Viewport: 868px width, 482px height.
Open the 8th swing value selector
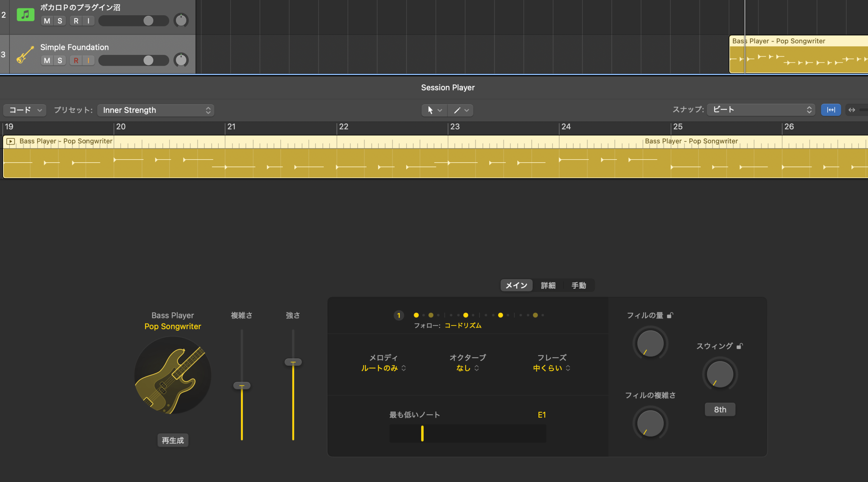(x=720, y=410)
